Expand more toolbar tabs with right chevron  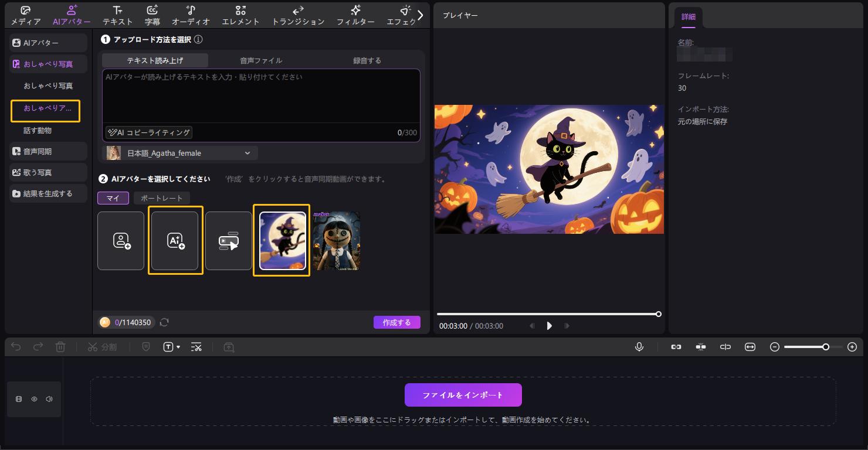(420, 15)
